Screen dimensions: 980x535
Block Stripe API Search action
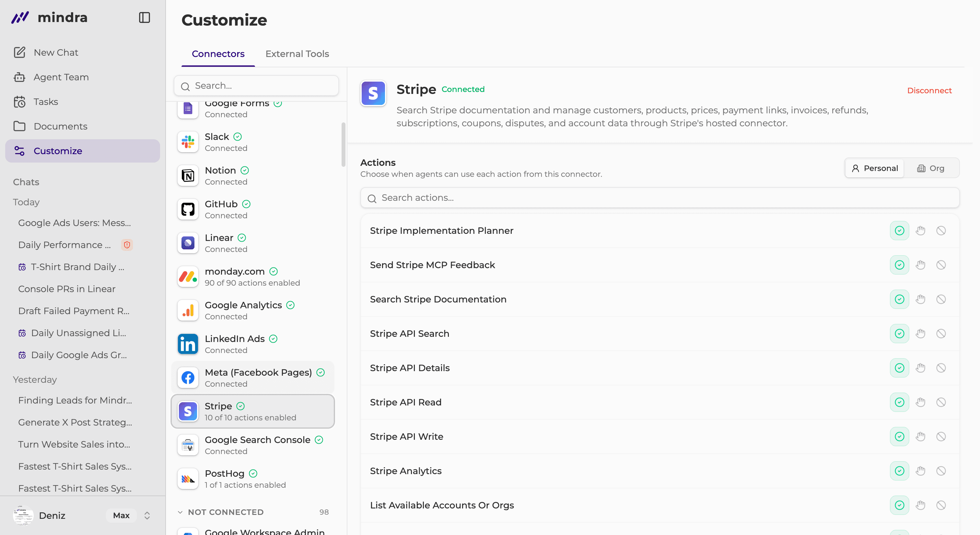tap(941, 334)
